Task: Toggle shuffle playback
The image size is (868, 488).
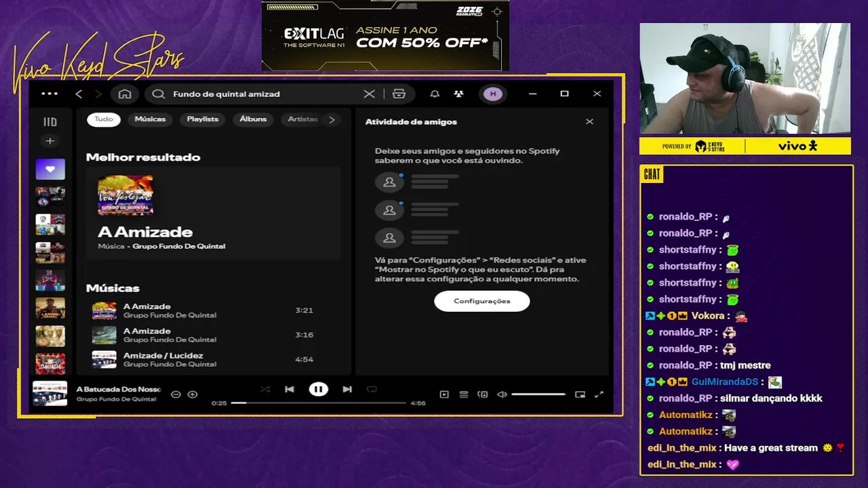Action: (265, 389)
